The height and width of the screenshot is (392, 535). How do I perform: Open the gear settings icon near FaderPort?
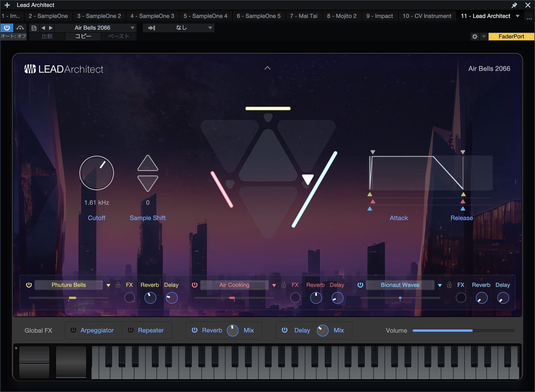475,37
